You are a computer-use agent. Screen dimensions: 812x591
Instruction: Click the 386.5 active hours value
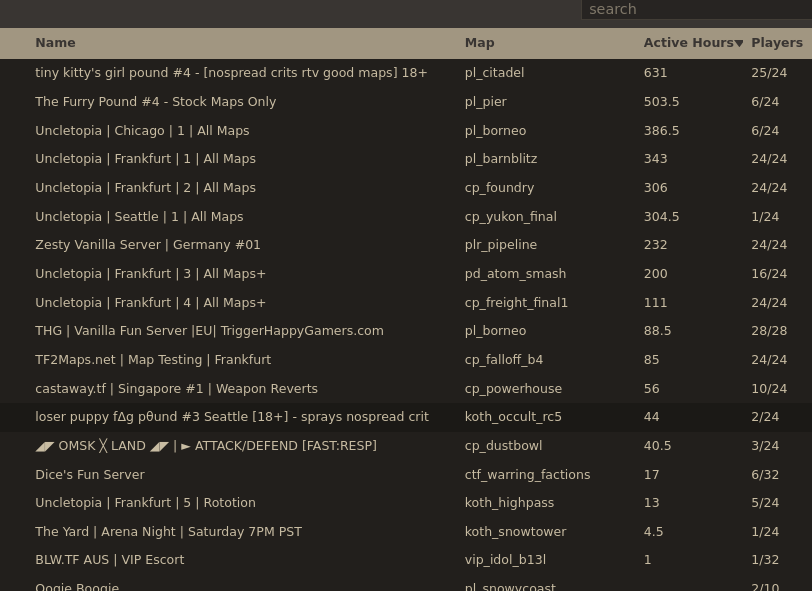pos(661,131)
